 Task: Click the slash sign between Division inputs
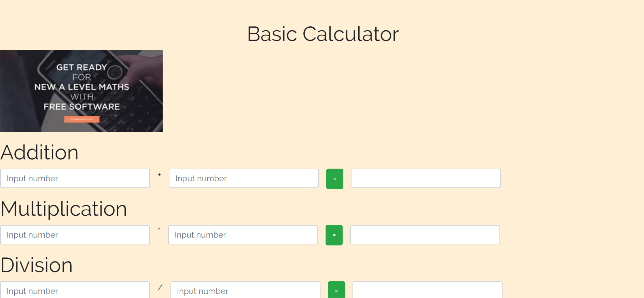(160, 287)
